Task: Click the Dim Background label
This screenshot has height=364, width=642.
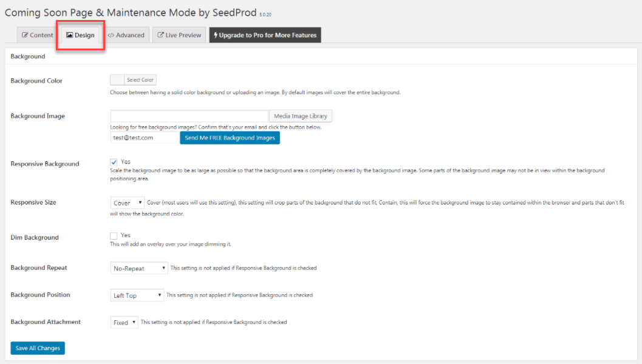Action: coord(35,237)
